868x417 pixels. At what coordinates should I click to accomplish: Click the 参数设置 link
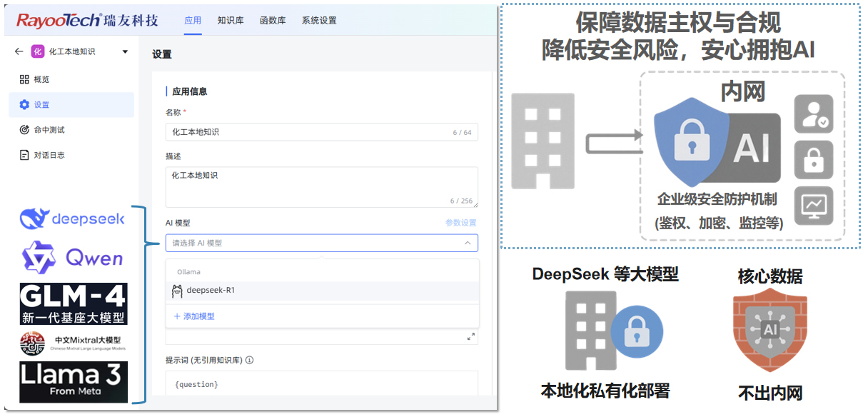pyautogui.click(x=460, y=223)
